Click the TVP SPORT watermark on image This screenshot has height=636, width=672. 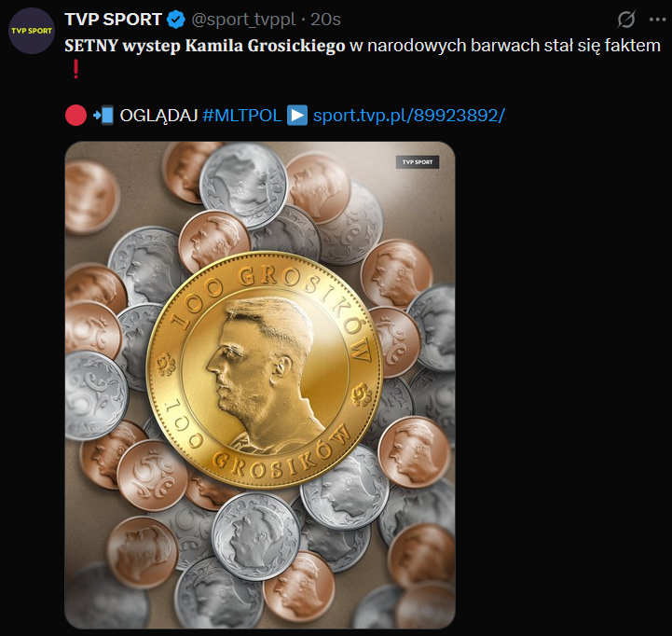(x=417, y=161)
